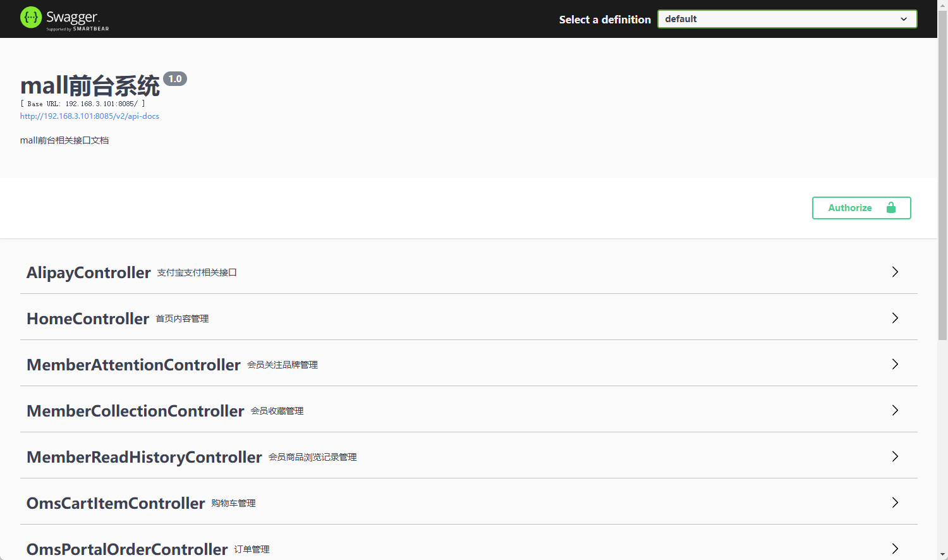This screenshot has height=560, width=948.
Task: Click the 购物车管理 description
Action: click(234, 503)
